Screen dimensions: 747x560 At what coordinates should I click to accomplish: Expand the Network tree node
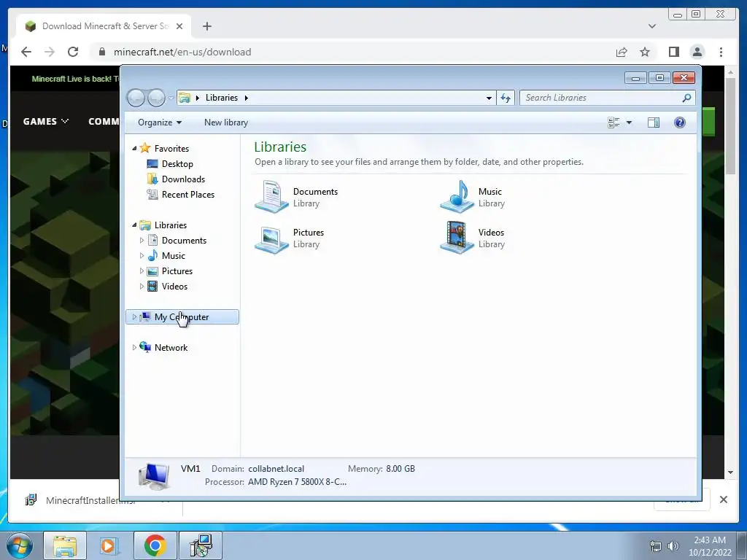coord(134,348)
